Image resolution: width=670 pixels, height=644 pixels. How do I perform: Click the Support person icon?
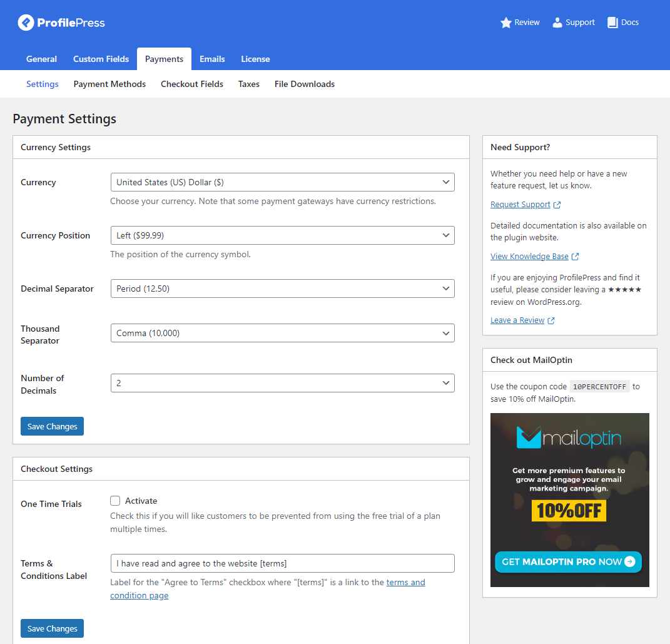pyautogui.click(x=557, y=23)
